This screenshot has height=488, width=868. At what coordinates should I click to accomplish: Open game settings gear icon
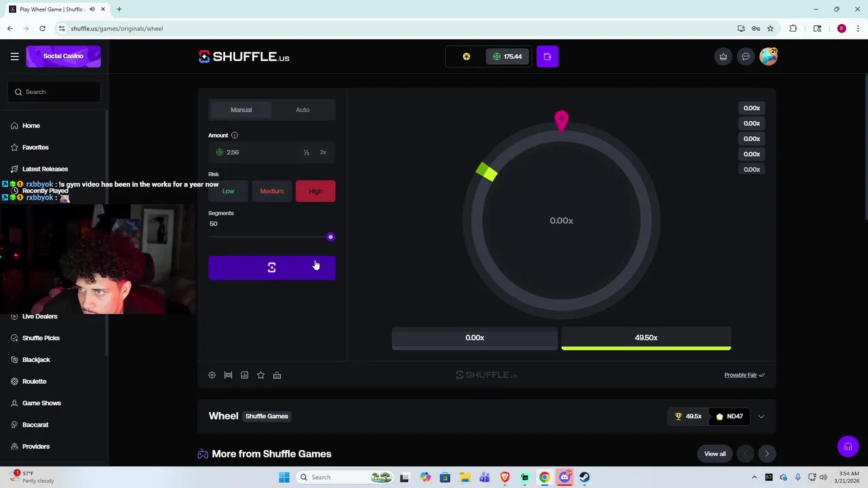click(212, 375)
